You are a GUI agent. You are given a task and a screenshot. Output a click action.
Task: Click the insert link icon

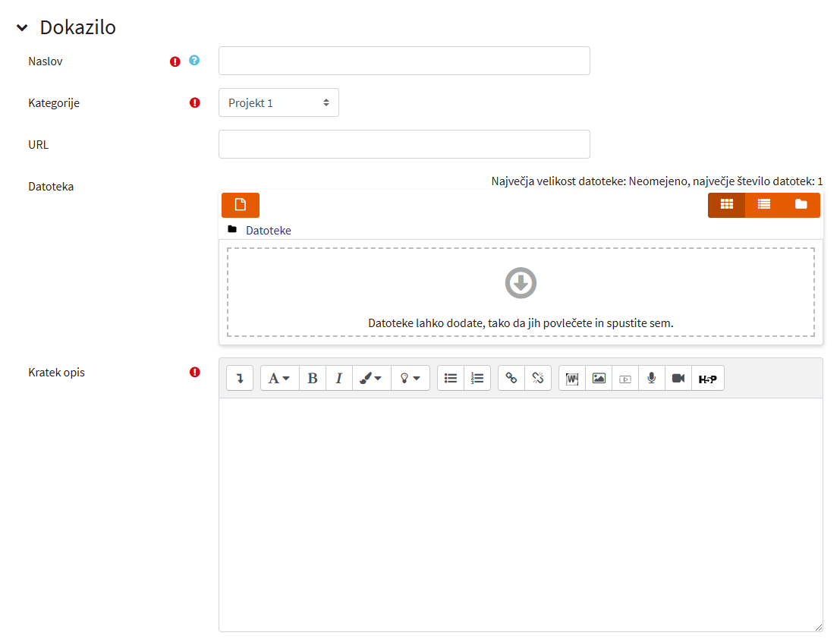[x=511, y=378]
